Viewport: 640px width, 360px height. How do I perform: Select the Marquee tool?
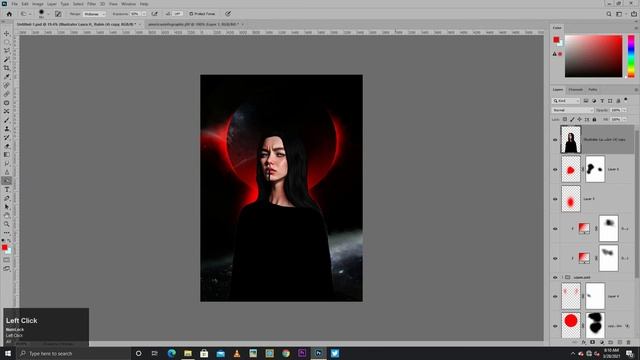point(7,42)
